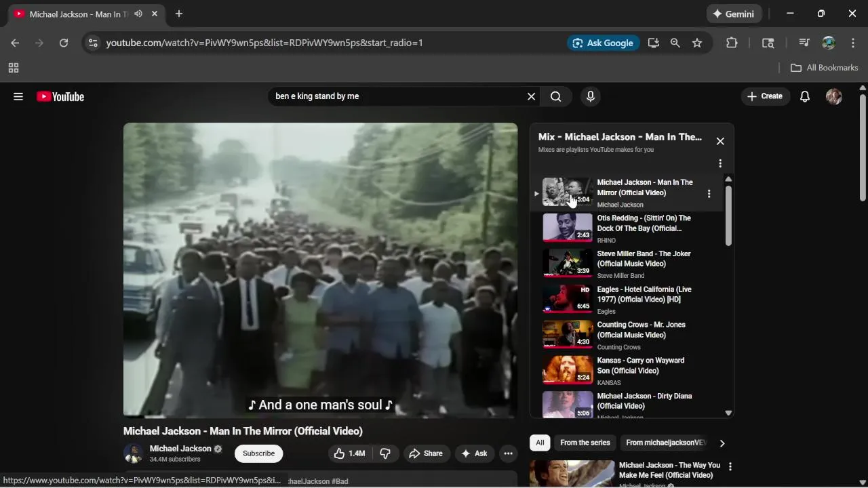Close the Michael Jackson tab
The width and height of the screenshot is (868, 488).
tap(155, 14)
